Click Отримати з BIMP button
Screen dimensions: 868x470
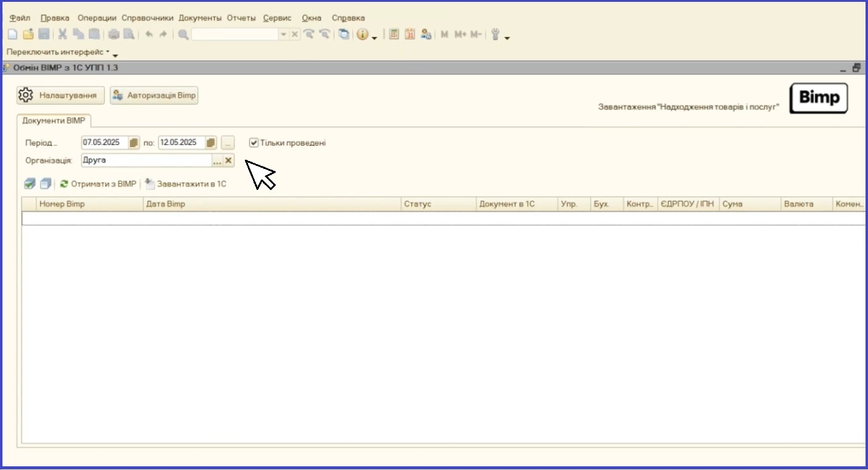97,184
